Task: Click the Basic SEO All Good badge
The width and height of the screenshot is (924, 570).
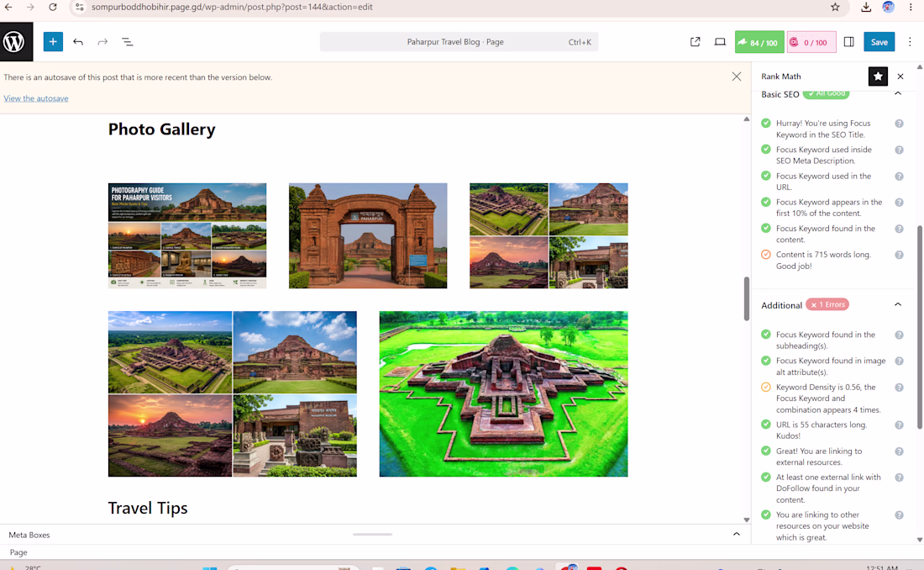Action: (x=827, y=94)
